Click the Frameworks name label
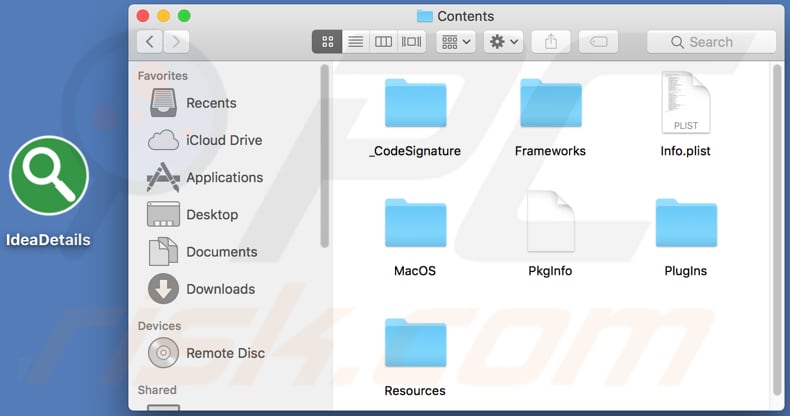 coord(550,151)
